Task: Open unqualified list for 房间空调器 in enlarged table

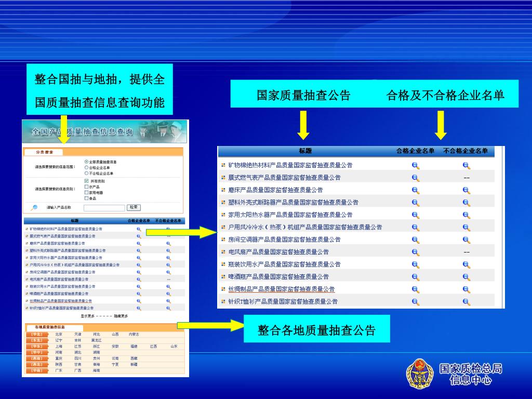Action: point(467,240)
